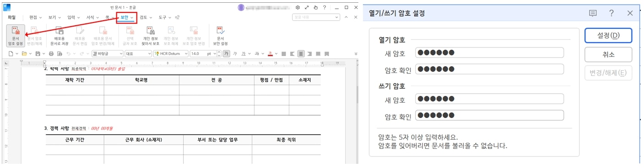This screenshot has height=168, width=644.
Task: Select center alignment
Action: click(301, 54)
